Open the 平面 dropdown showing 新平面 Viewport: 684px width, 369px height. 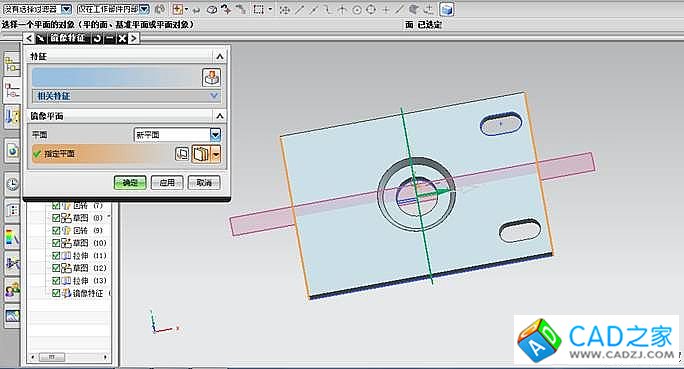(178, 135)
